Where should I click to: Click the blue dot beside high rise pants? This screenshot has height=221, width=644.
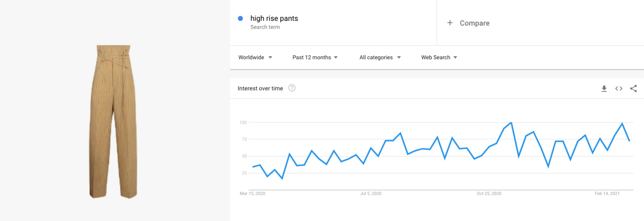[240, 18]
